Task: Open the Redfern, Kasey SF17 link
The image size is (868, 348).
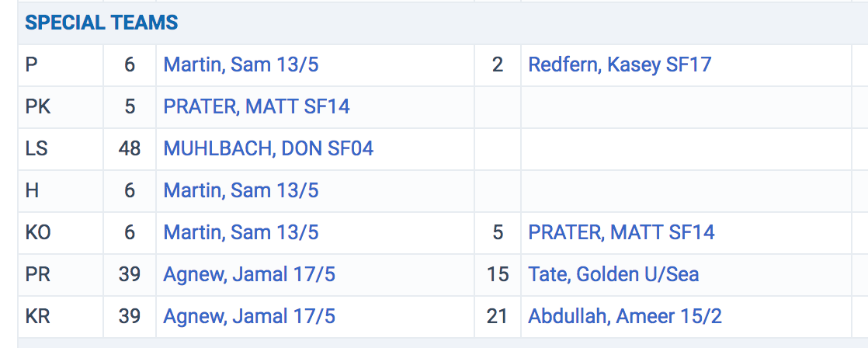Action: pos(620,64)
